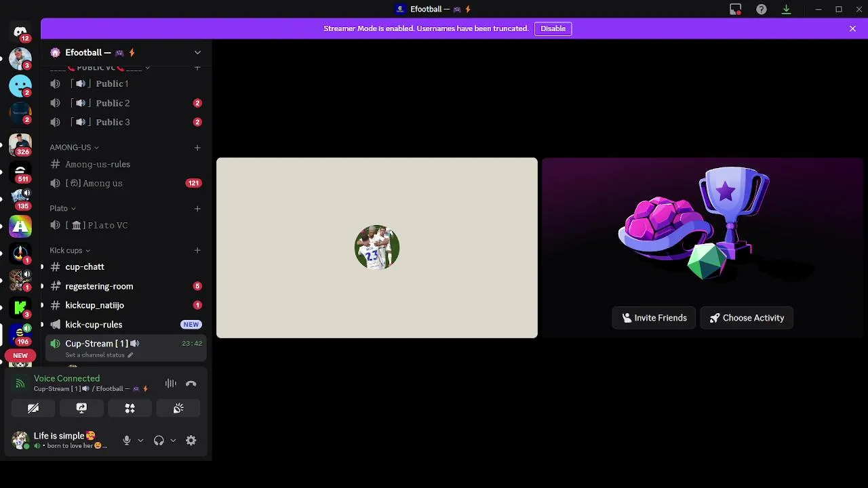Open the soundboard from voice panel

pos(178,408)
